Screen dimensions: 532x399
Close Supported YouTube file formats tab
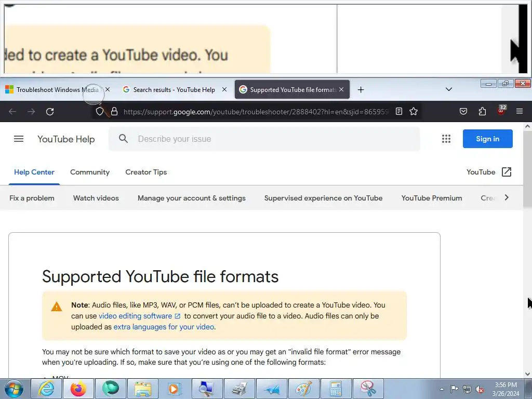pyautogui.click(x=341, y=89)
